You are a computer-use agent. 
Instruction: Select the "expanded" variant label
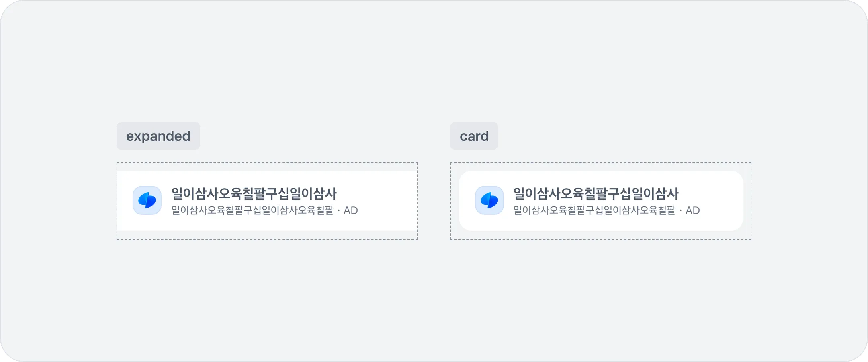pyautogui.click(x=158, y=136)
